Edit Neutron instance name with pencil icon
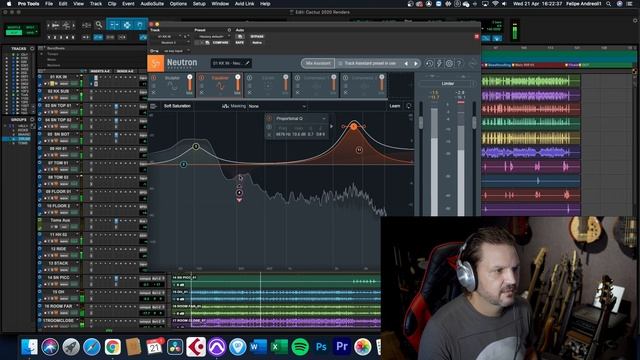 pyautogui.click(x=247, y=63)
